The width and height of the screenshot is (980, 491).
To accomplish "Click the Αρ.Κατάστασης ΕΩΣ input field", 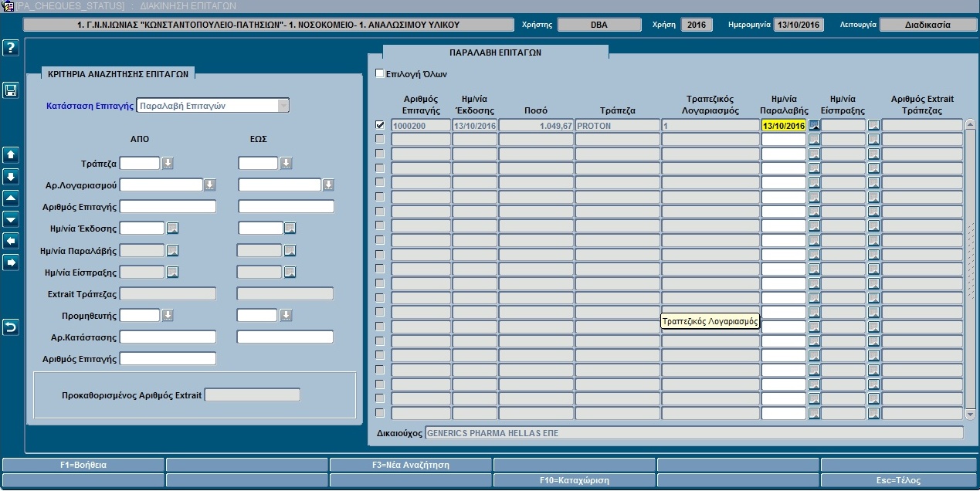I will tap(285, 337).
